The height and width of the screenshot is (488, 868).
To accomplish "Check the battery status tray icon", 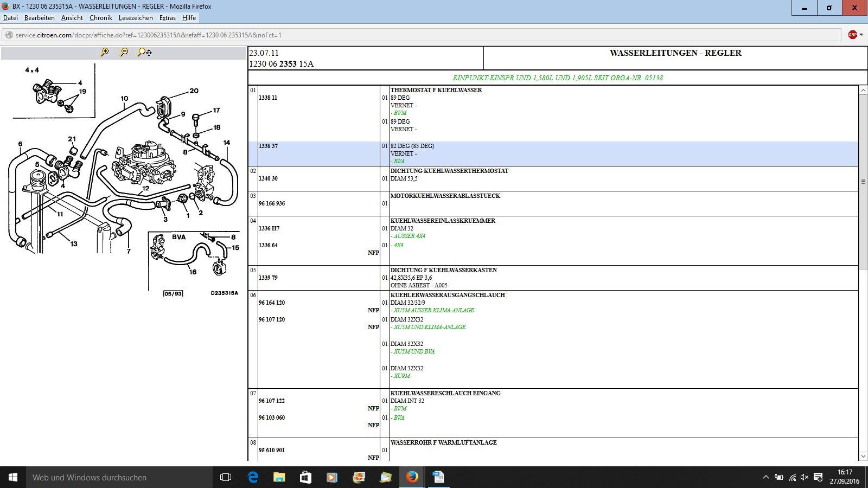I will click(x=778, y=477).
